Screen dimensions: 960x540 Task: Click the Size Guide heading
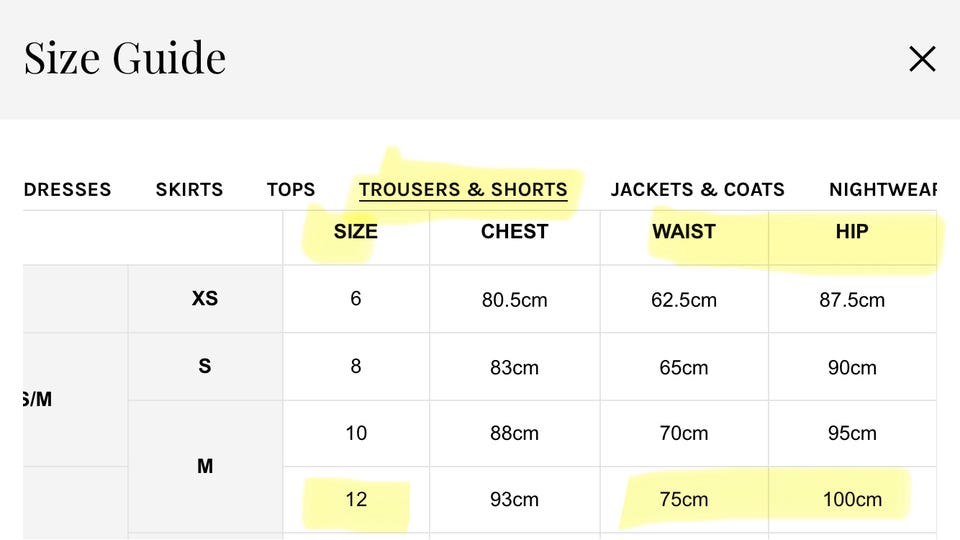(x=125, y=58)
